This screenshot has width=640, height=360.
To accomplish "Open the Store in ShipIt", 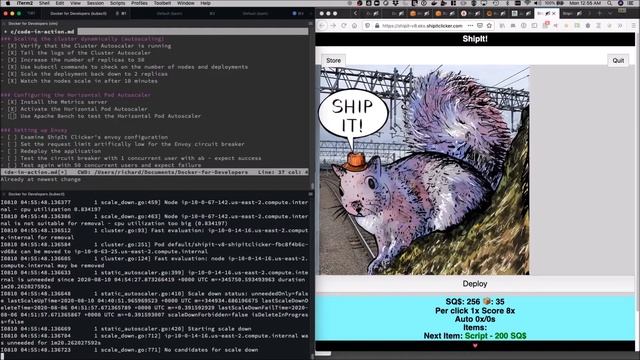I will [333, 60].
